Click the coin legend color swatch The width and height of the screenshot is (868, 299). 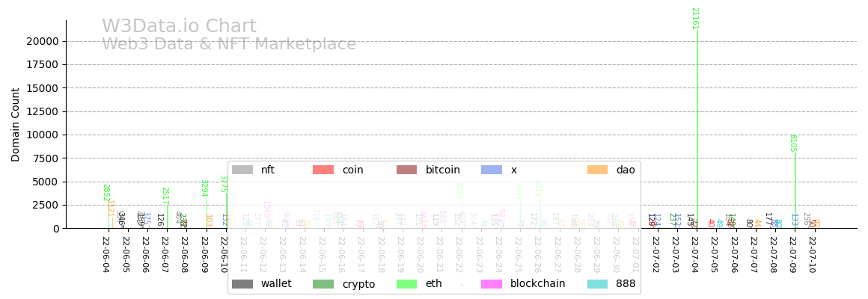[x=323, y=170]
